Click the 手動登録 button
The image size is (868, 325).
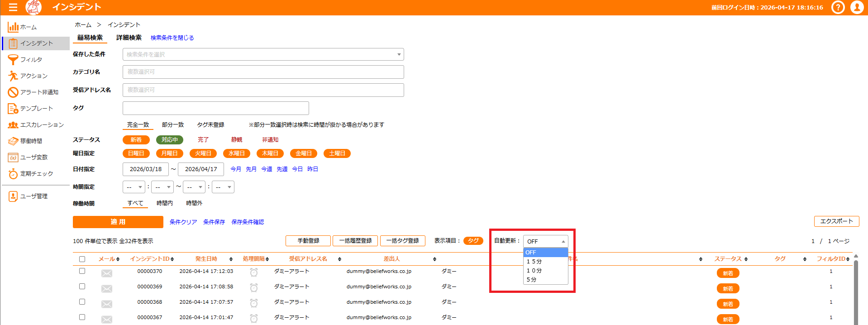(x=308, y=241)
